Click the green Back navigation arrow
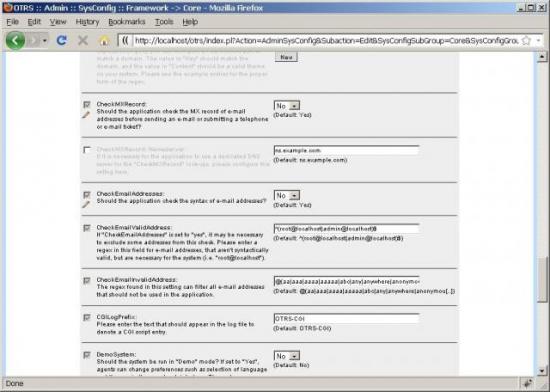Image resolution: width=550 pixels, height=392 pixels. [15, 40]
